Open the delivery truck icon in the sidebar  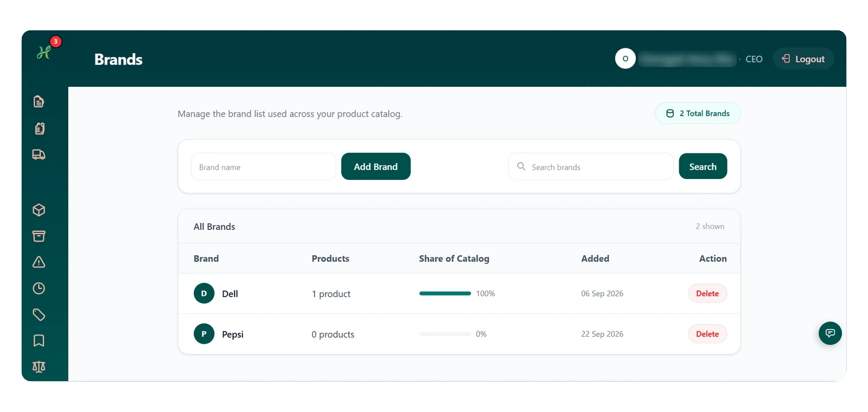point(39,154)
